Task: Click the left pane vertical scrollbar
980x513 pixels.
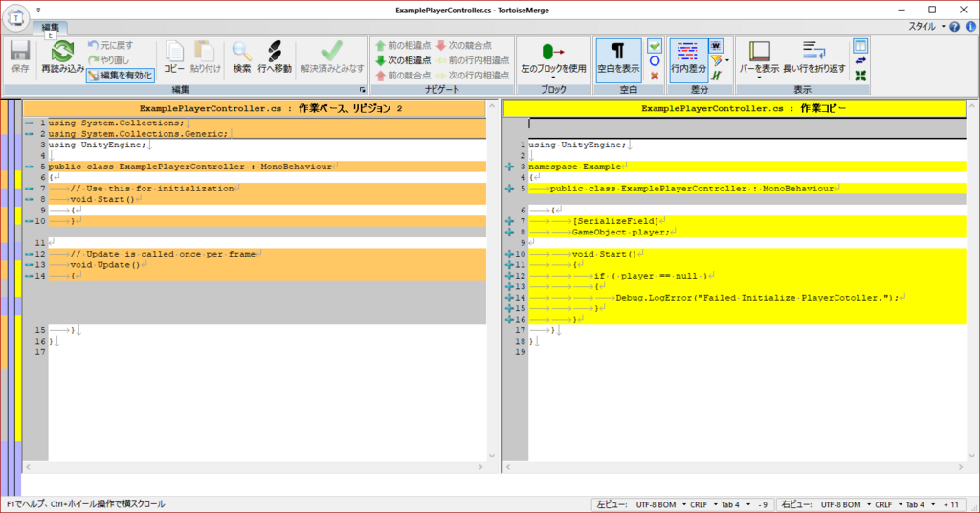Action: click(492, 280)
